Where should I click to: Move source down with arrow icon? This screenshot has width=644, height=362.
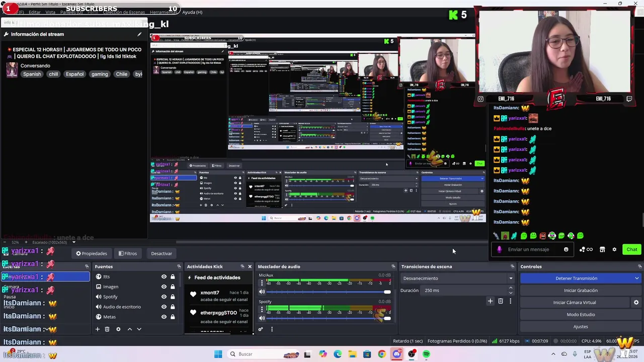[x=139, y=329]
